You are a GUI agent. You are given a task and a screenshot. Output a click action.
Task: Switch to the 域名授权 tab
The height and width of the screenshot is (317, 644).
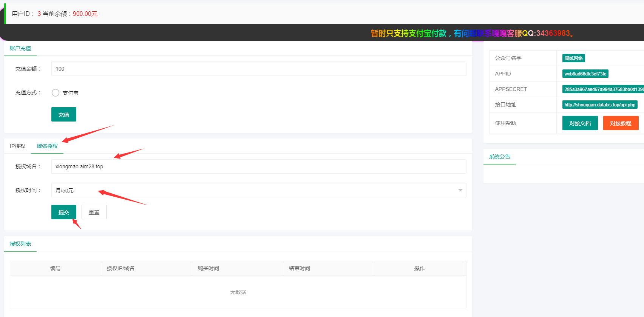(x=47, y=146)
